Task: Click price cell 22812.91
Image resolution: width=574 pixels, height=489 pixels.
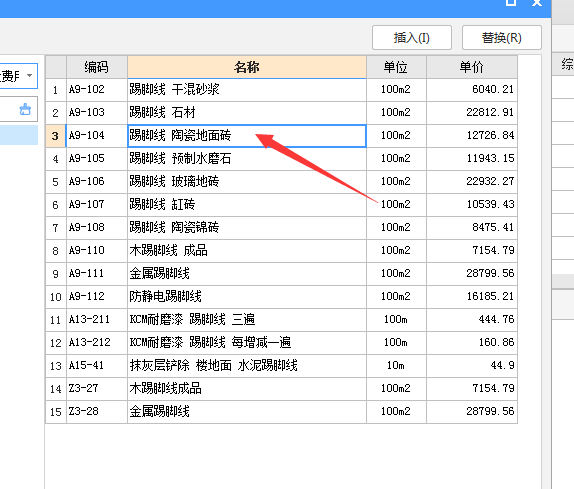Action: tap(472, 113)
